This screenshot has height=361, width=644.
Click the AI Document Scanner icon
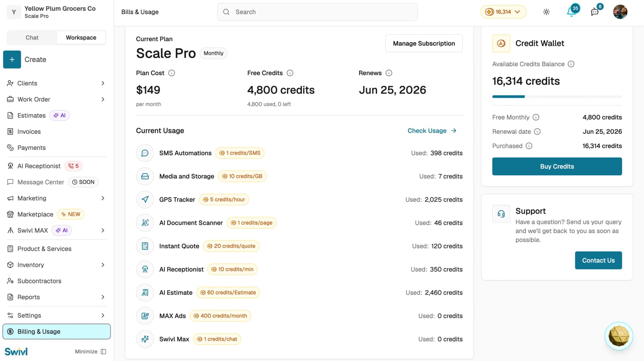click(145, 223)
